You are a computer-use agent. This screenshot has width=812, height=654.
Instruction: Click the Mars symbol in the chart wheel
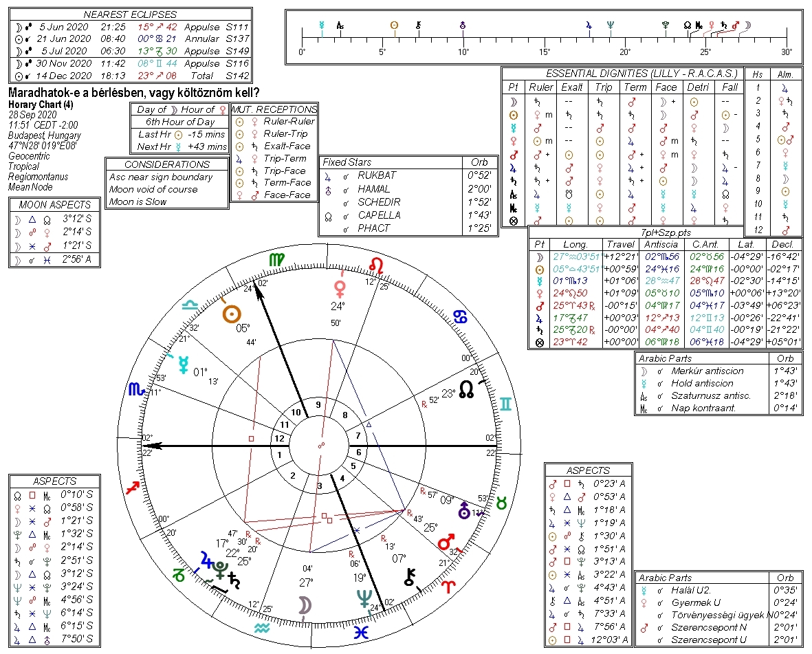[x=446, y=541]
